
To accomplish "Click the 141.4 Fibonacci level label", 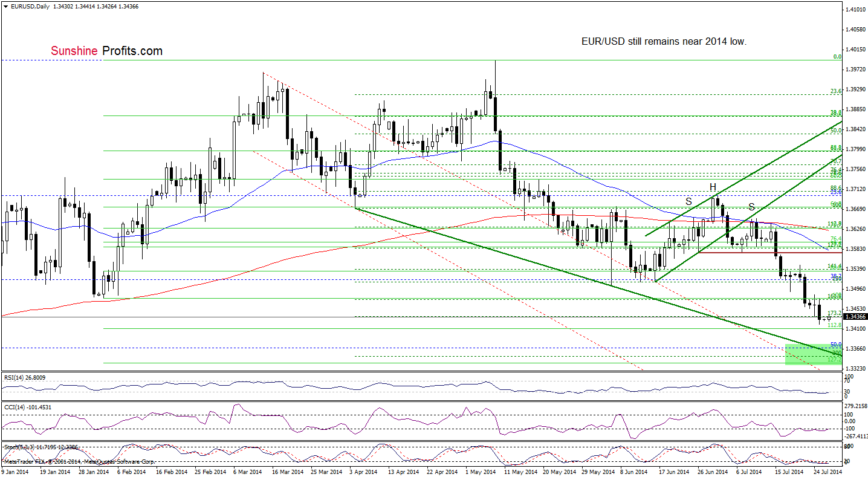I will (x=835, y=266).
